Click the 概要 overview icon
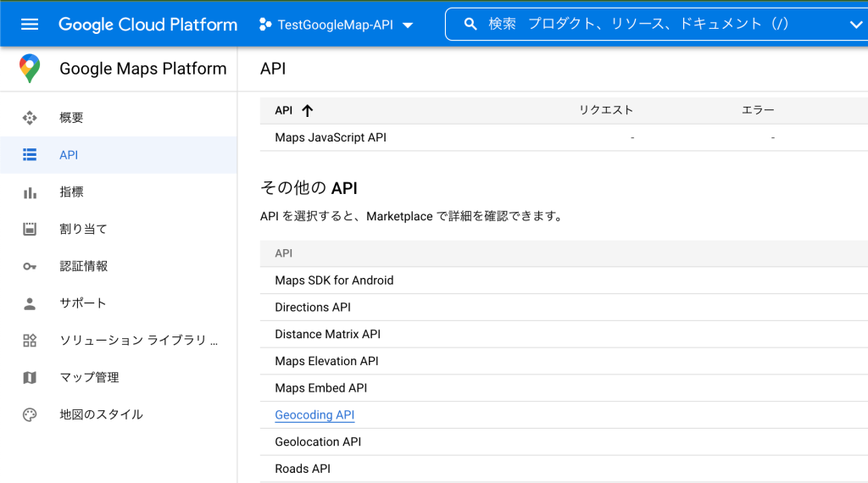Image resolution: width=868 pixels, height=483 pixels. (x=30, y=118)
